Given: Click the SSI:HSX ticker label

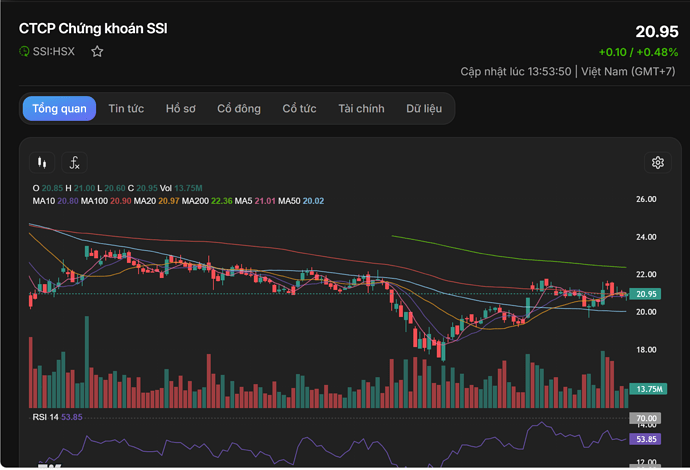Looking at the screenshot, I should pos(54,51).
